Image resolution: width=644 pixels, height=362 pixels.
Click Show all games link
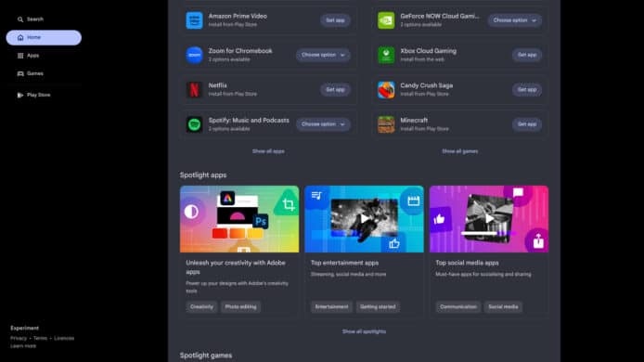click(460, 151)
